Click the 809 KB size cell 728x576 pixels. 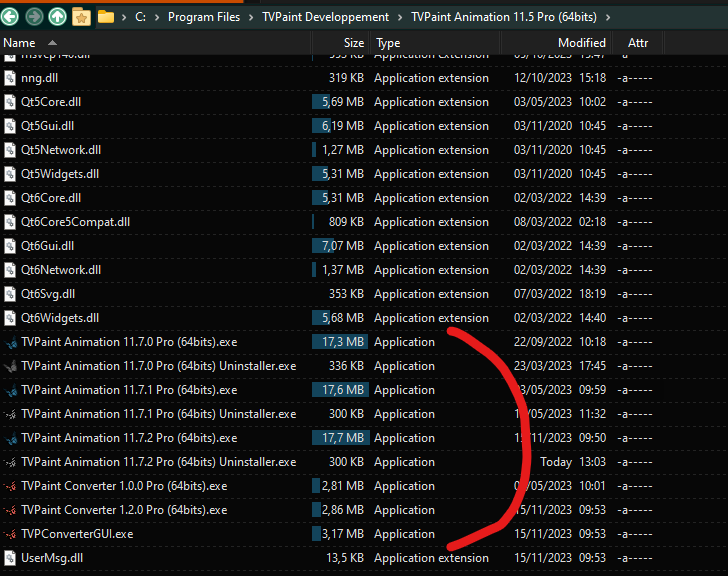coord(346,222)
